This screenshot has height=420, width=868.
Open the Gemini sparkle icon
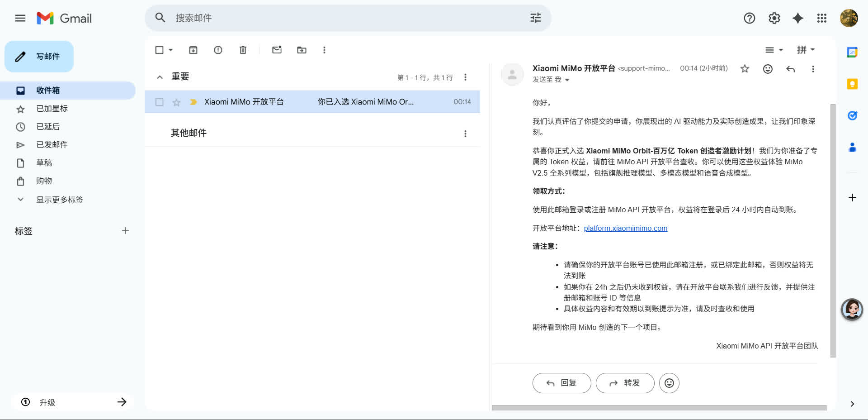tap(798, 18)
